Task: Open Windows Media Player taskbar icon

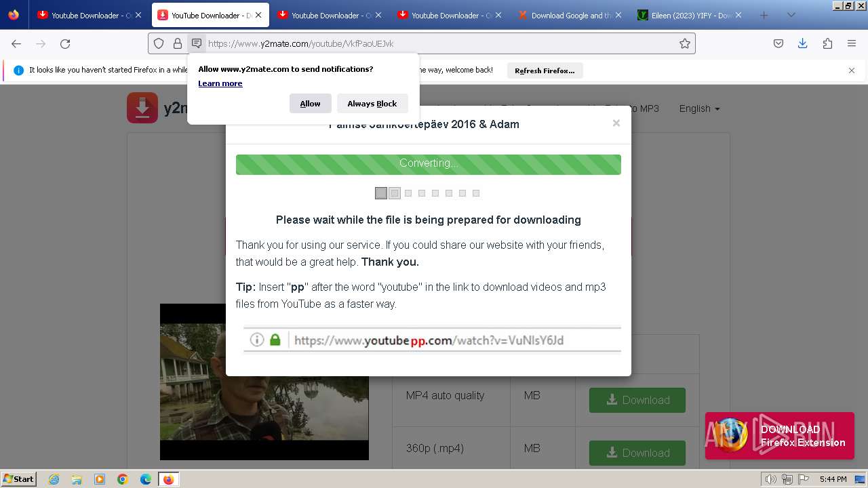Action: 100,479
